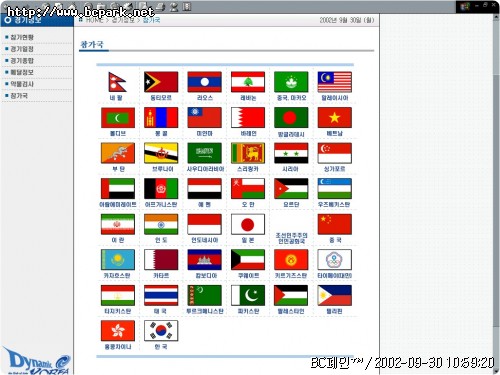Open the 경기일정 sidebar menu item
Viewport: 500px width, 375px height.
click(22, 49)
